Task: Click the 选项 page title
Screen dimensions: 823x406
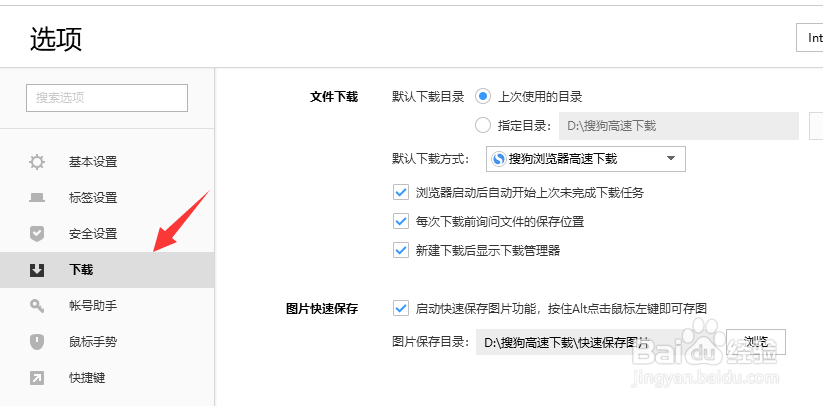Action: 56,39
